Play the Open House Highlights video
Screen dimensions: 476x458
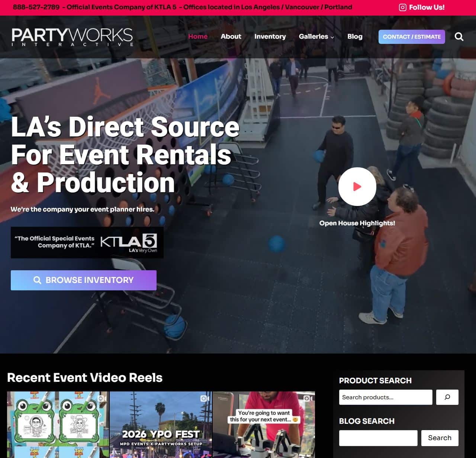click(x=357, y=187)
